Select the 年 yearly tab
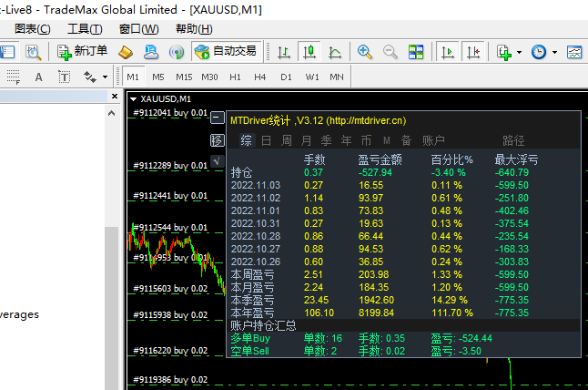Viewport: 588px width, 390px height. click(346, 140)
